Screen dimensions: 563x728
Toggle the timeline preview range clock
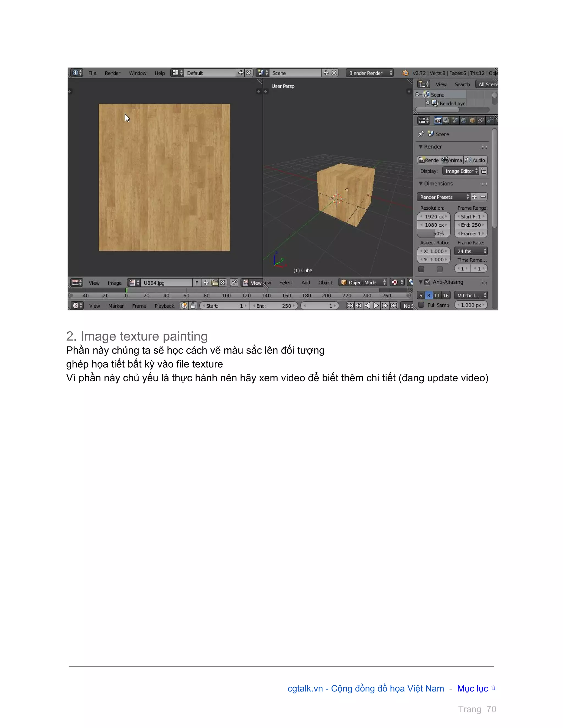pos(184,306)
